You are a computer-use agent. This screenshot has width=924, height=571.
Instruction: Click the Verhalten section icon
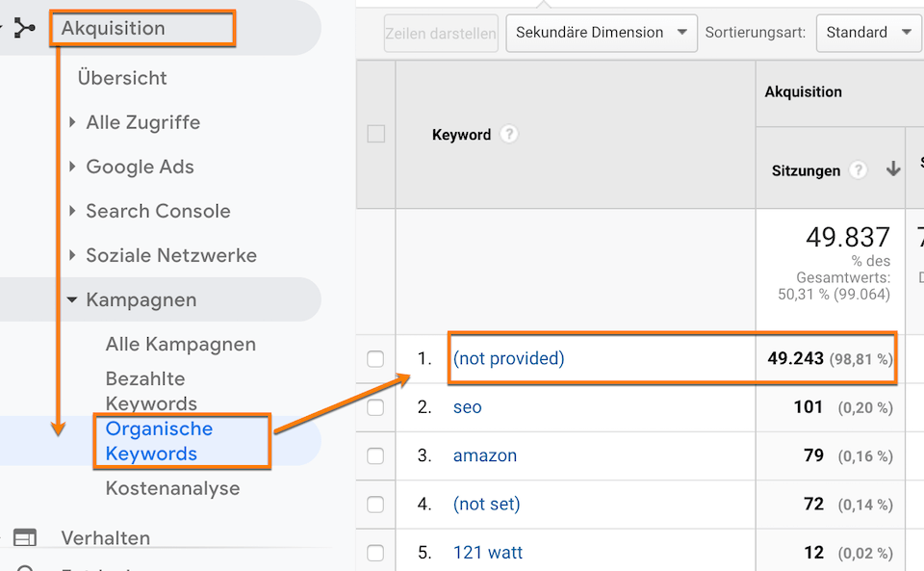pyautogui.click(x=24, y=538)
